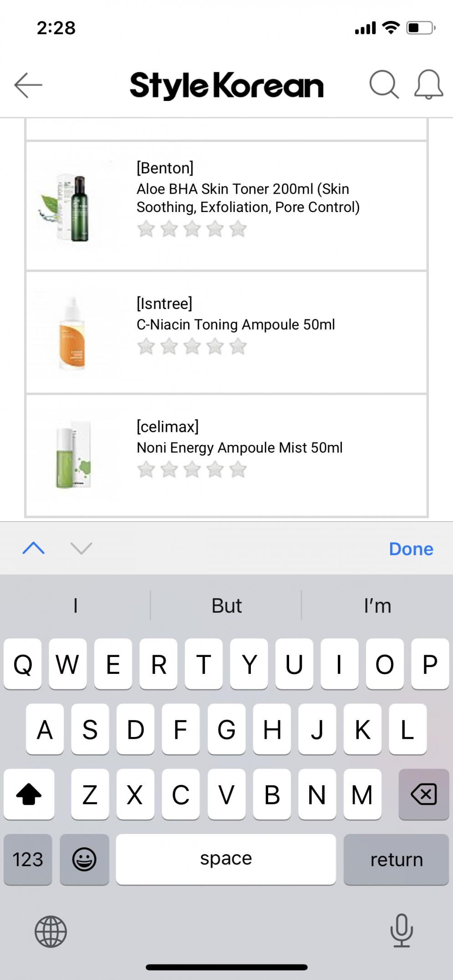Choose the "But" word suggestion
453x980 pixels.
[226, 606]
